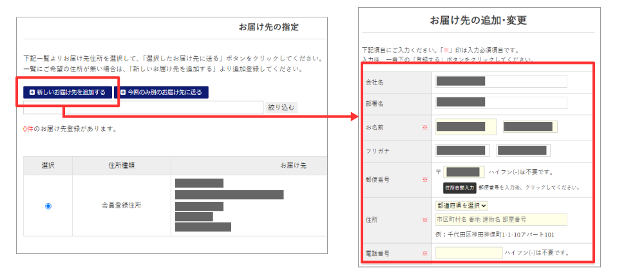Focus the 会社名 input field
The height and width of the screenshot is (274, 644).
click(501, 81)
